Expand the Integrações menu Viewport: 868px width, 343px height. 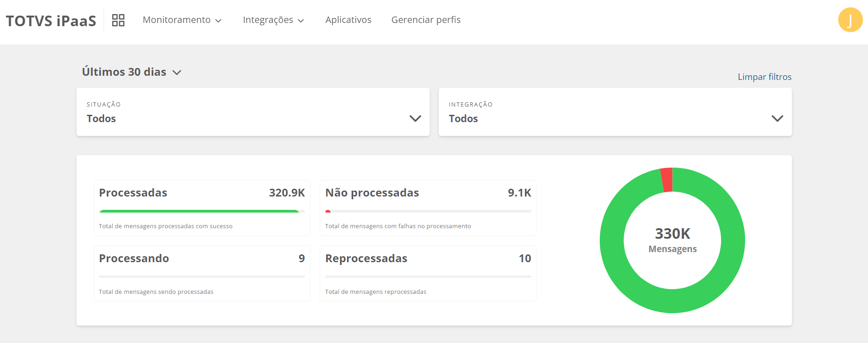coord(273,20)
